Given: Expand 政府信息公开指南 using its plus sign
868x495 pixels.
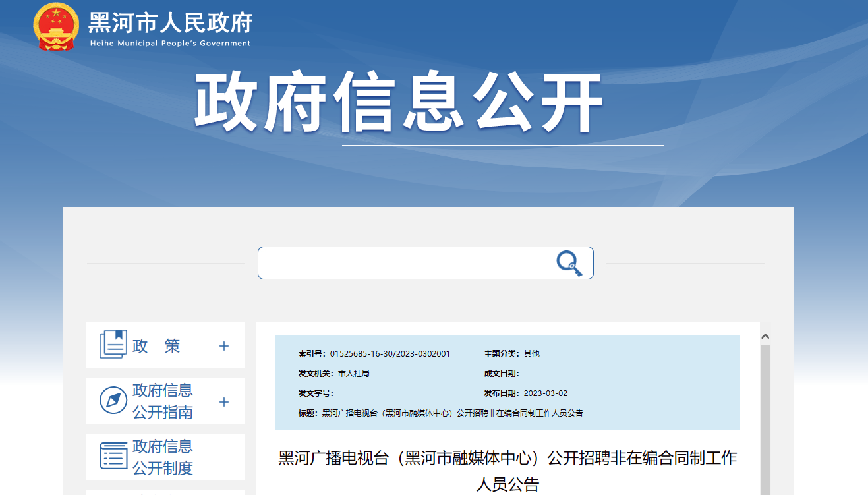Looking at the screenshot, I should point(224,402).
